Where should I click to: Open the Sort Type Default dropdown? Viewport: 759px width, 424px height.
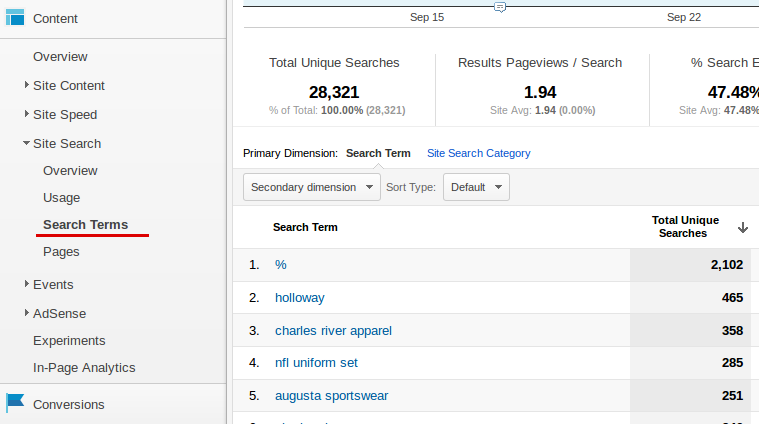point(475,187)
